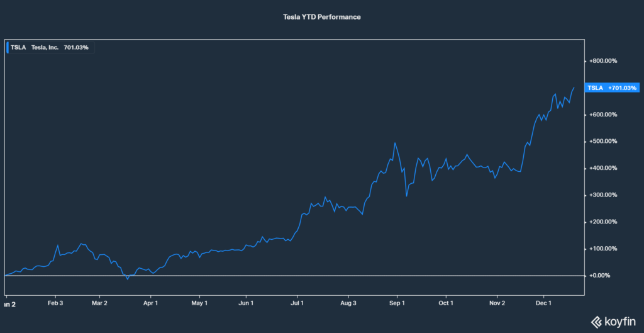The height and width of the screenshot is (333, 644).
Task: Click the Feb 3 date label
Action: [x=55, y=303]
